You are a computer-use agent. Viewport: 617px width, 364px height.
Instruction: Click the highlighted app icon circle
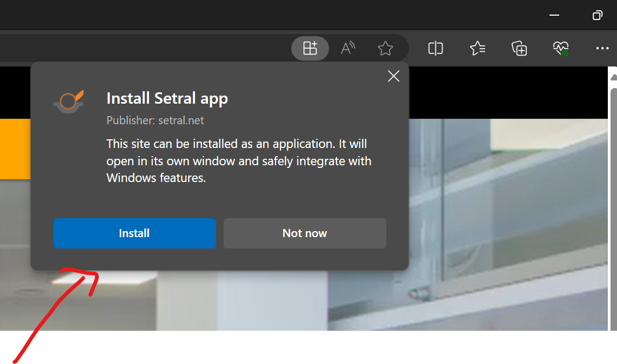310,48
